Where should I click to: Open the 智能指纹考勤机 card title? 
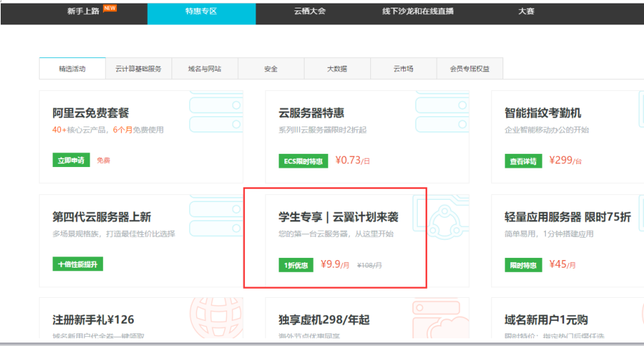coord(543,113)
